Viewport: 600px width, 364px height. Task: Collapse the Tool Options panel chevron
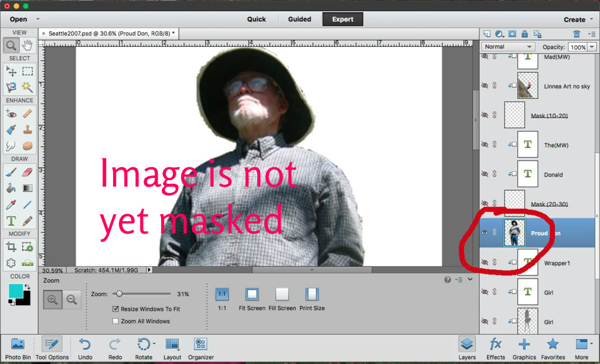[x=470, y=280]
